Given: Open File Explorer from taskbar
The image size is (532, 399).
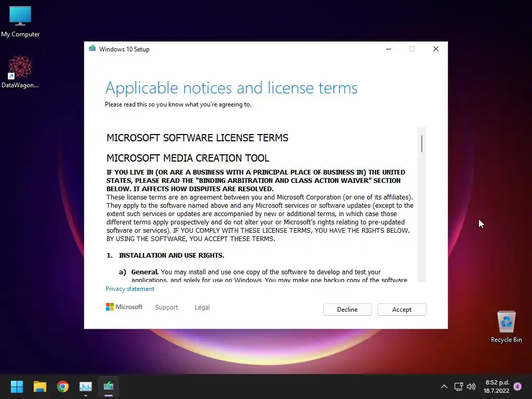Looking at the screenshot, I should [x=39, y=387].
